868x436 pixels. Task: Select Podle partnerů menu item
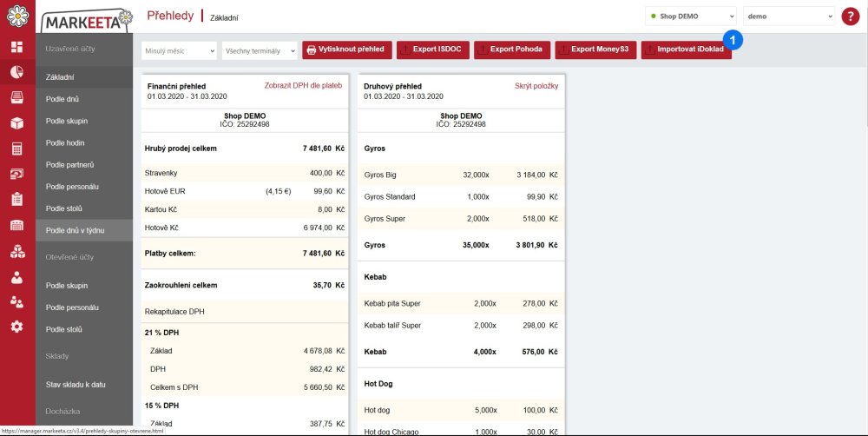(x=84, y=164)
